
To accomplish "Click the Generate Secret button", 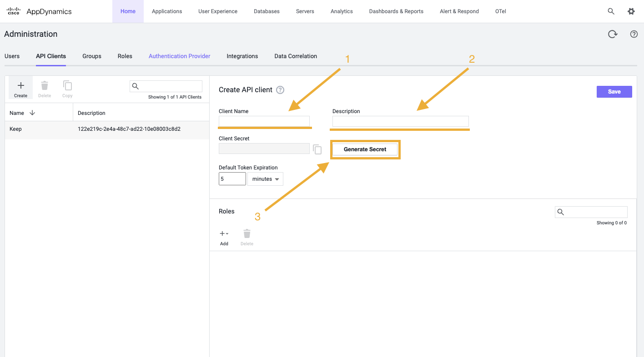I will pos(365,149).
